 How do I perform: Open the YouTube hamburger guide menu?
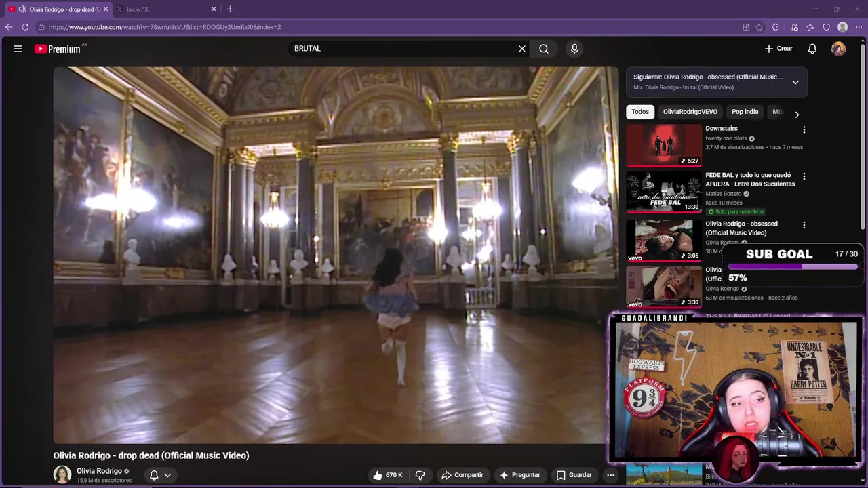[18, 49]
